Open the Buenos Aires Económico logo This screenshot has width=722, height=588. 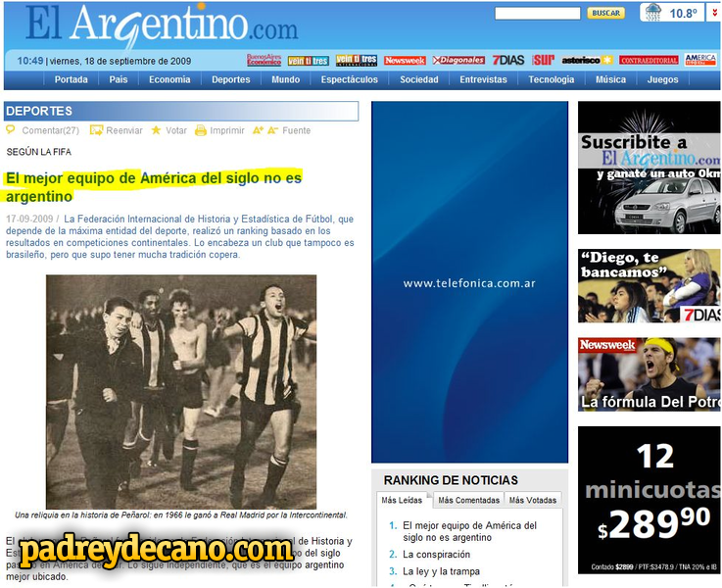(264, 60)
